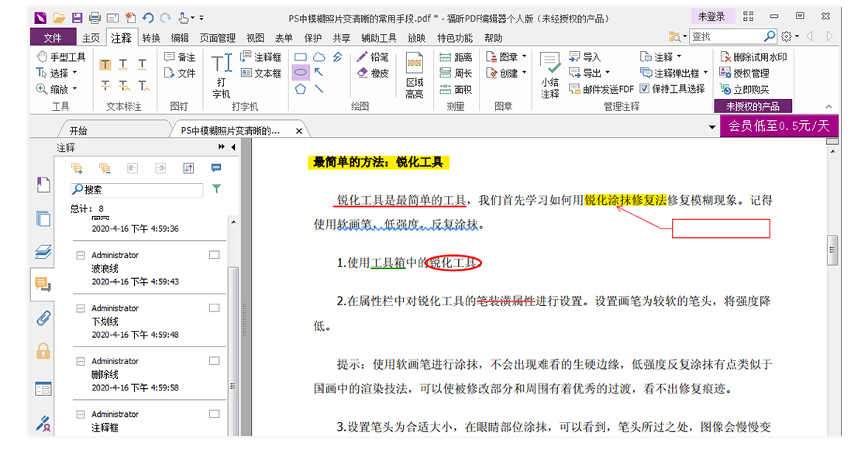This screenshot has width=868, height=461.
Task: Click 删除试用水印 button
Action: (754, 57)
